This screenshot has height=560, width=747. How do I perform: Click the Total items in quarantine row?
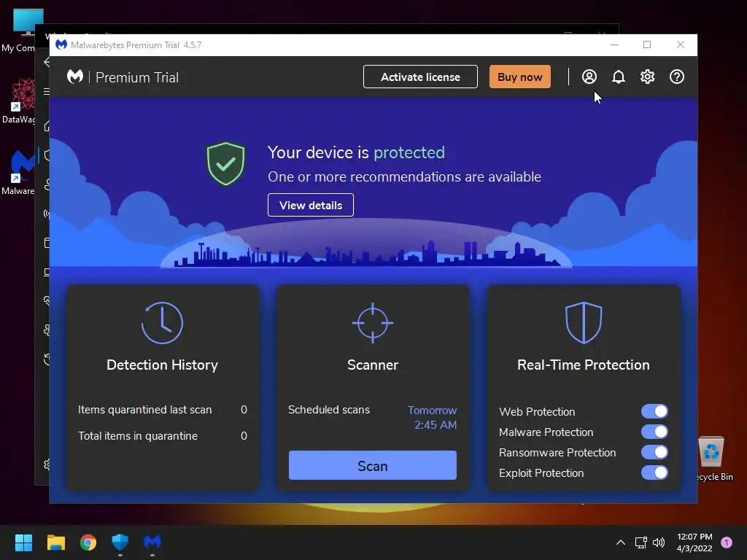tap(163, 436)
